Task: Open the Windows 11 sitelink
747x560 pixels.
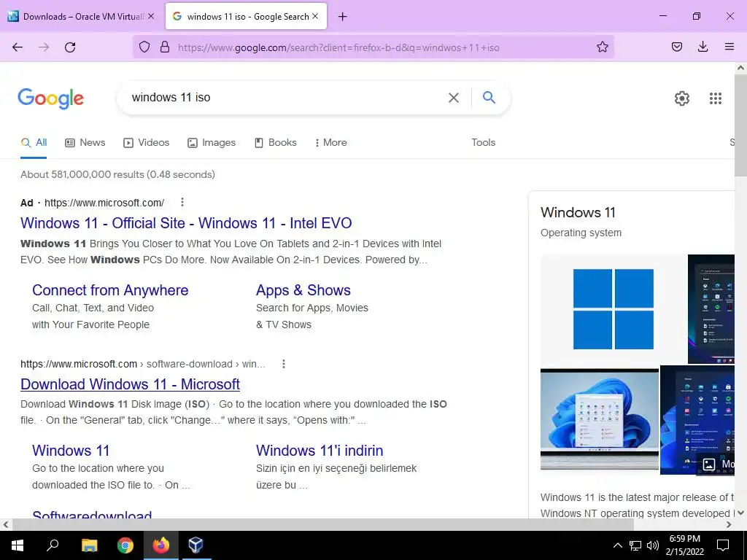Action: pyautogui.click(x=71, y=451)
